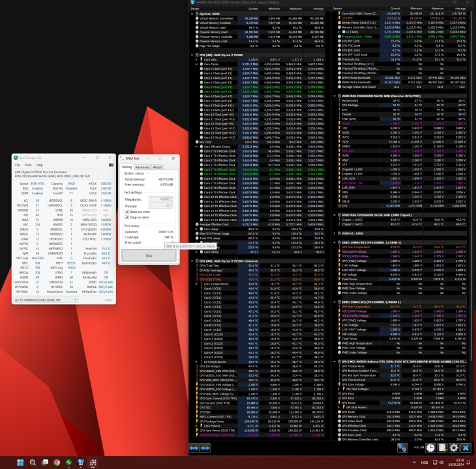Close HWiNFO sensors with blue X icon
The width and height of the screenshot is (476, 469).
pos(466,448)
